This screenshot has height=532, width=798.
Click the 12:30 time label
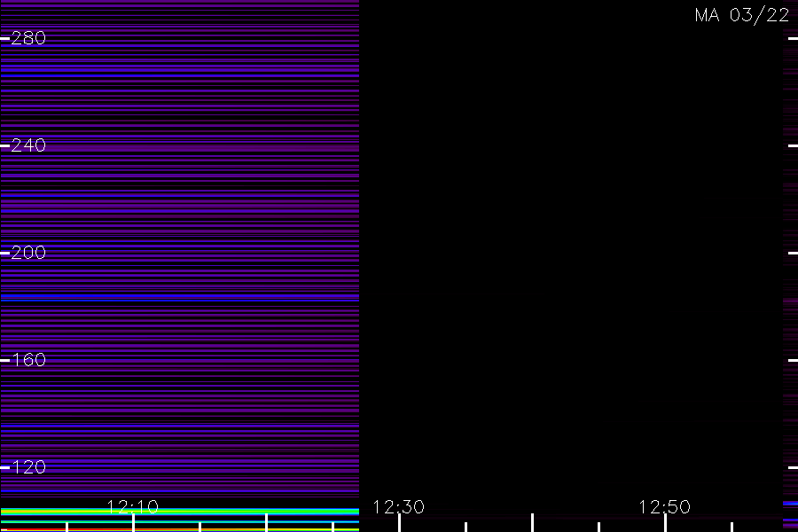(x=398, y=507)
